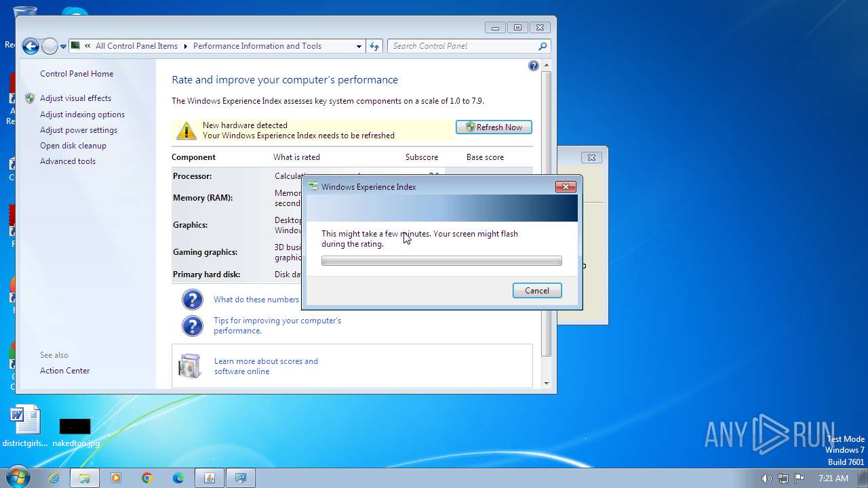Click the address bar refresh icon
The width and height of the screenshot is (868, 488).
[x=374, y=46]
